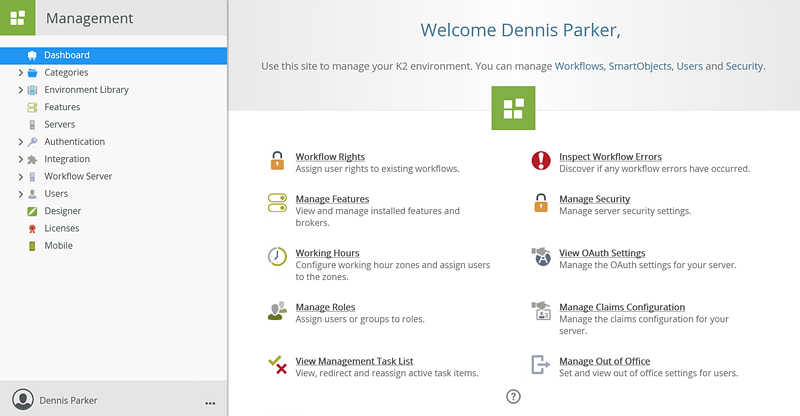Open the SmartObjects link in welcome text
800x416 pixels.
[x=640, y=66]
